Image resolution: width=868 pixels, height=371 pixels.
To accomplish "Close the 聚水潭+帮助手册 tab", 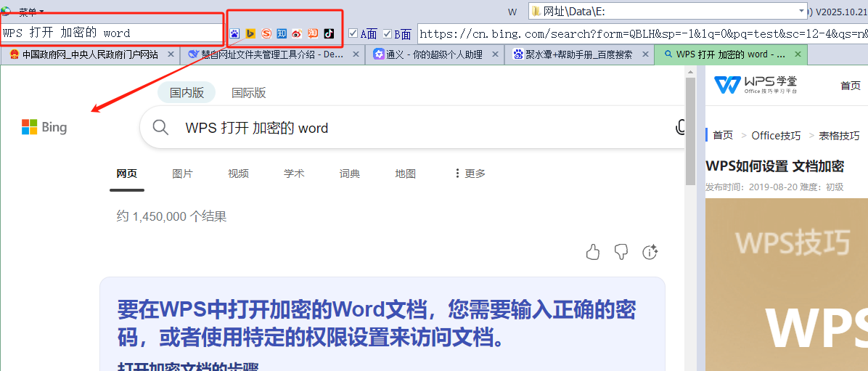I will tap(644, 54).
